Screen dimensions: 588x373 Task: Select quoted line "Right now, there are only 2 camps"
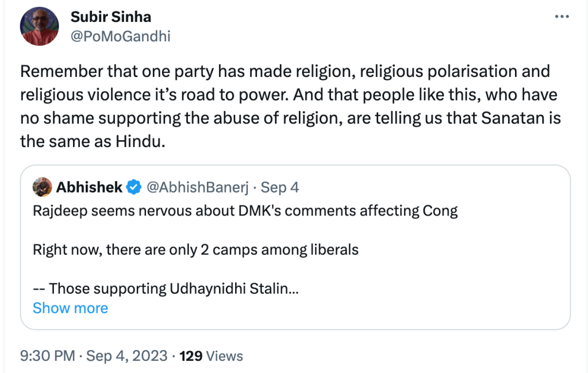pyautogui.click(x=195, y=250)
